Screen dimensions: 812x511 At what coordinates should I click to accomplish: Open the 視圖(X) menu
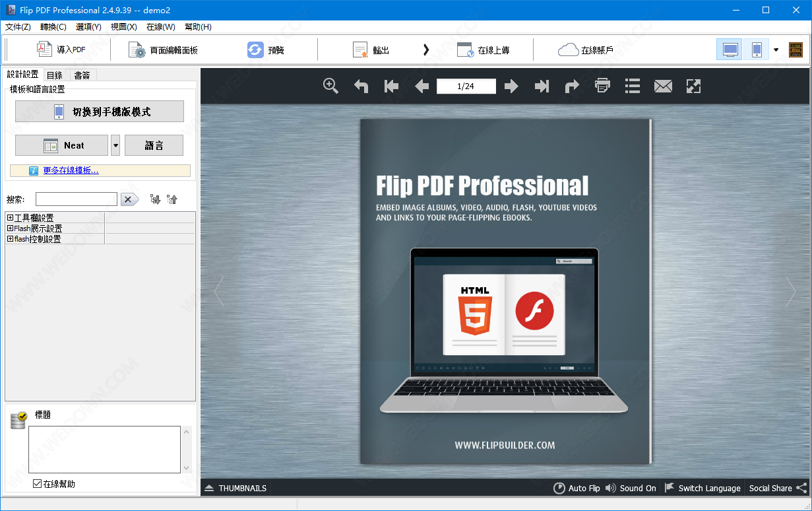click(x=124, y=27)
